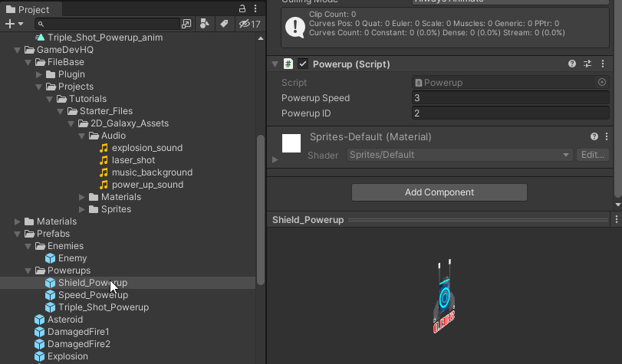Screen dimensions: 622x364
Task: Collapse the Powerup (Script) component foldout
Action: pos(275,64)
